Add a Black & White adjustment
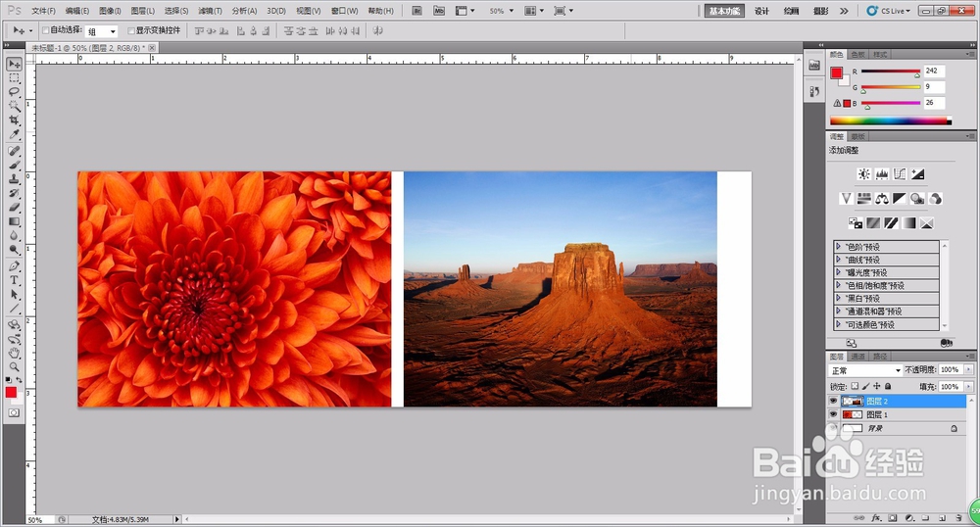 click(900, 199)
